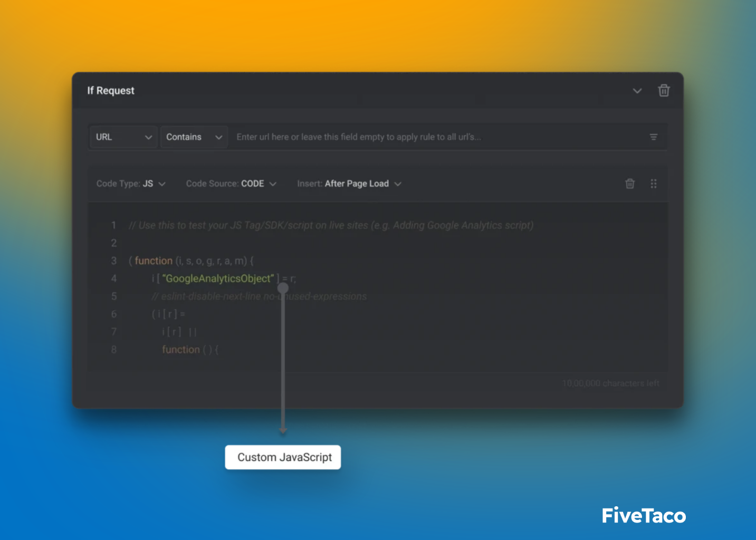The width and height of the screenshot is (756, 540).
Task: Place cursor on the GoogleAnalyticsObject string
Action: click(x=218, y=278)
